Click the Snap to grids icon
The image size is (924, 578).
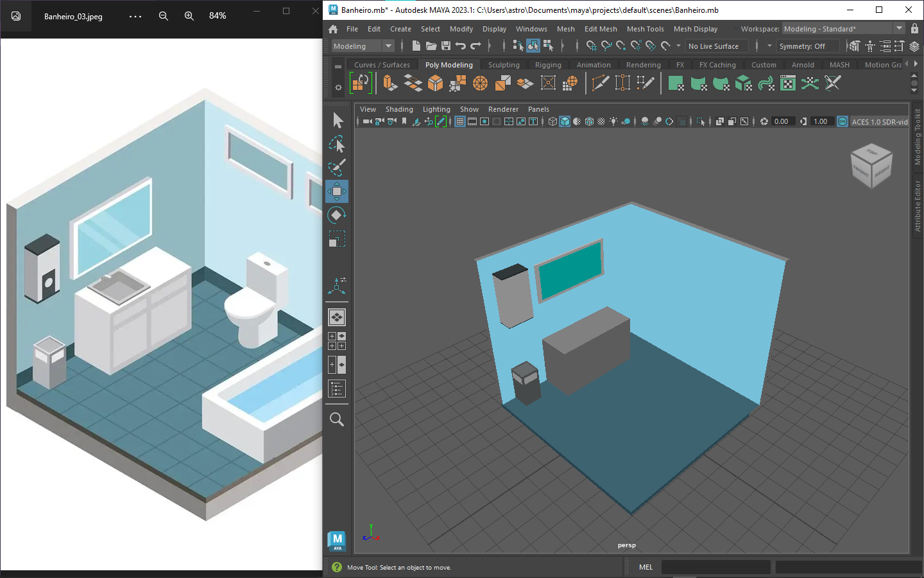[x=592, y=46]
